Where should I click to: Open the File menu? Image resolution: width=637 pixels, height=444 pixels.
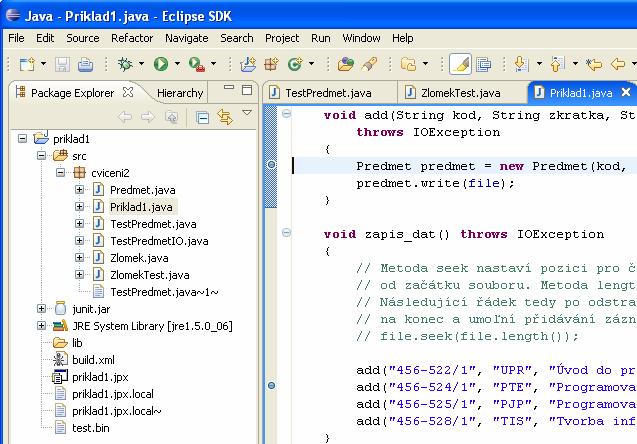[16, 38]
